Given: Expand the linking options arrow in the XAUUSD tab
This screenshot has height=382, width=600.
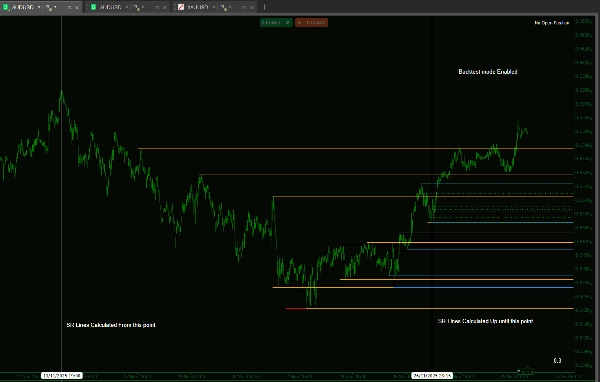Looking at the screenshot, I should pyautogui.click(x=230, y=7).
